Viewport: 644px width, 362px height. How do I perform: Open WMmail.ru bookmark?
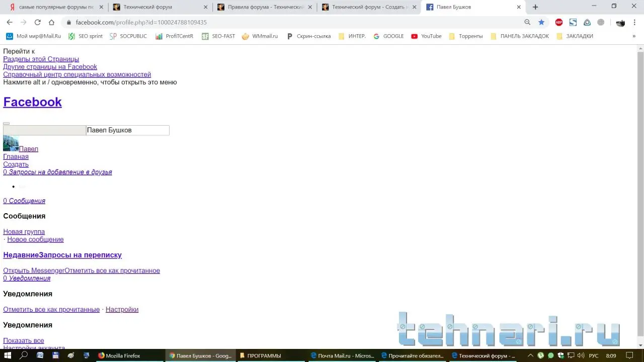pyautogui.click(x=260, y=36)
